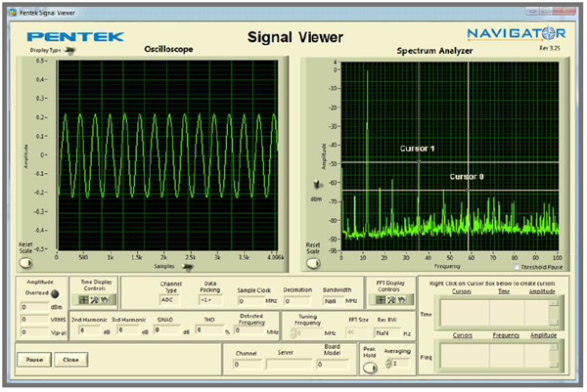Select the cursor crosshair tool in Time Display Controls
Viewport: 587px width, 392px height.
(x=84, y=300)
